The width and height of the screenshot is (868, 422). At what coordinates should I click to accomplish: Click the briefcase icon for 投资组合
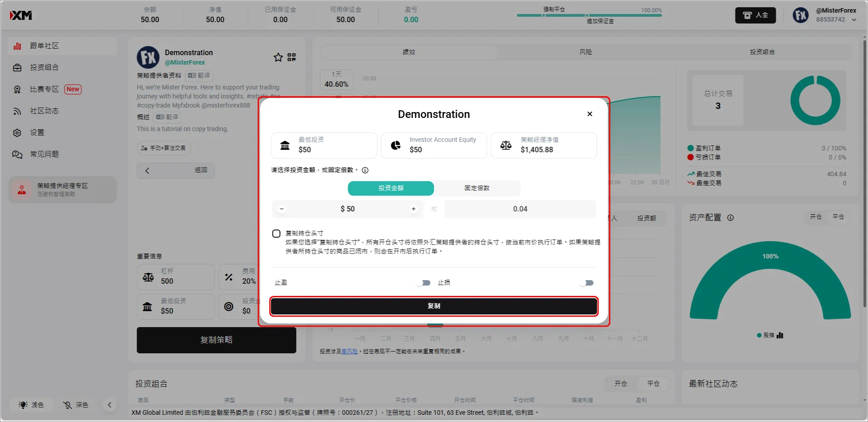click(x=17, y=68)
